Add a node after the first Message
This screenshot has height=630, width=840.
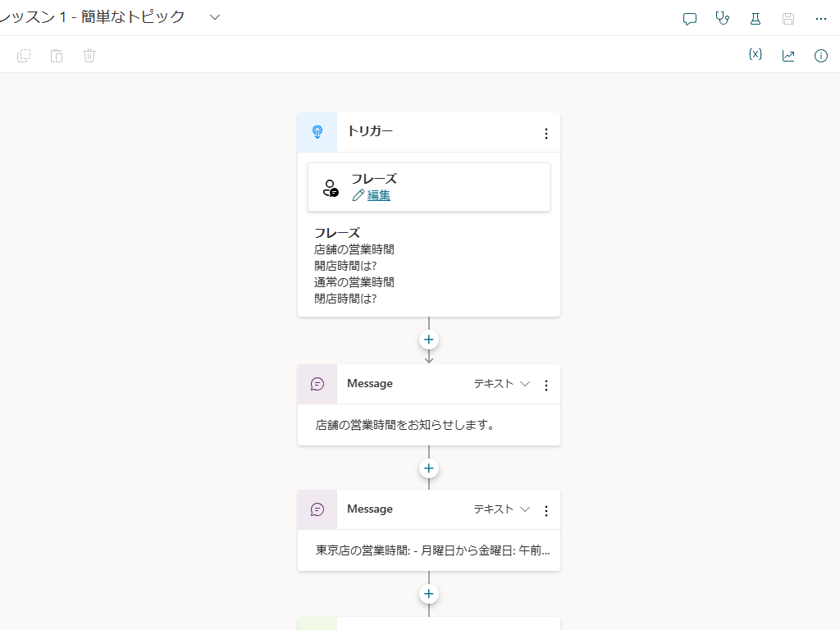(428, 468)
